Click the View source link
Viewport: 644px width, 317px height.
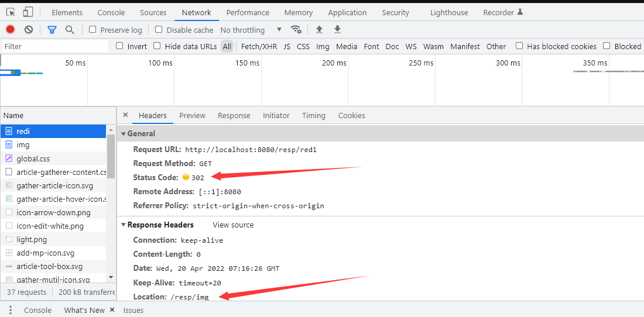(x=233, y=225)
